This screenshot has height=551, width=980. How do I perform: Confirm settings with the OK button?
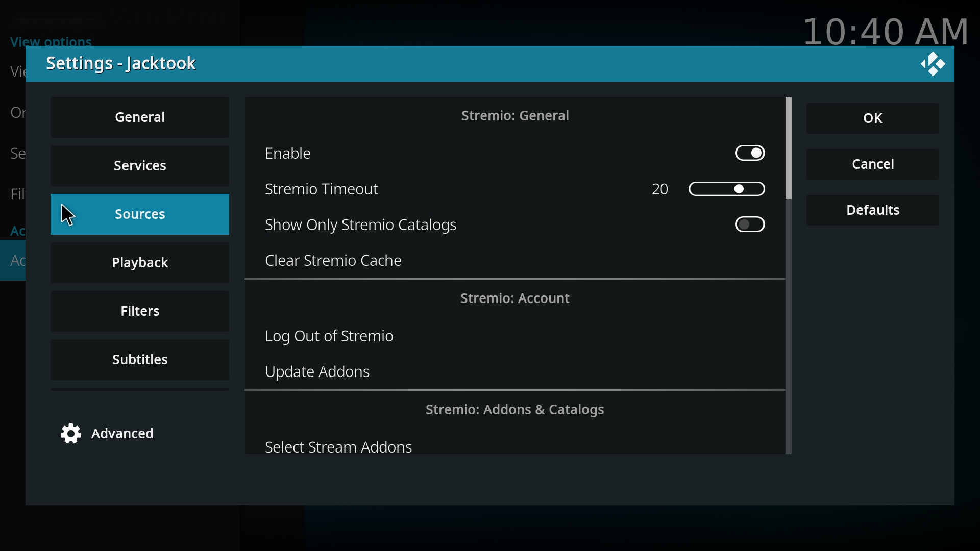click(873, 119)
